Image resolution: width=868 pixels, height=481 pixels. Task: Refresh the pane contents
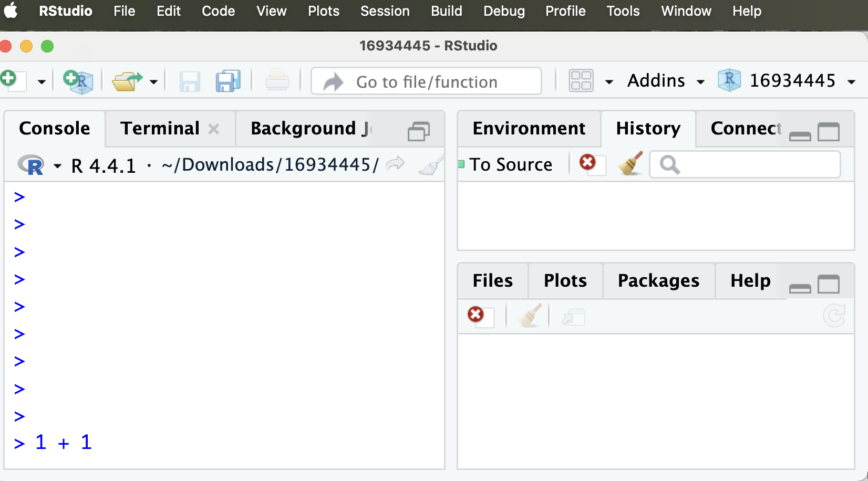coord(834,316)
